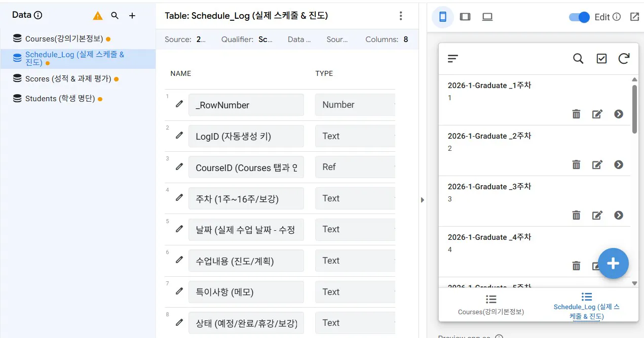Switch preview to mobile phone view
Screen dimensions: 644x338
(x=443, y=17)
